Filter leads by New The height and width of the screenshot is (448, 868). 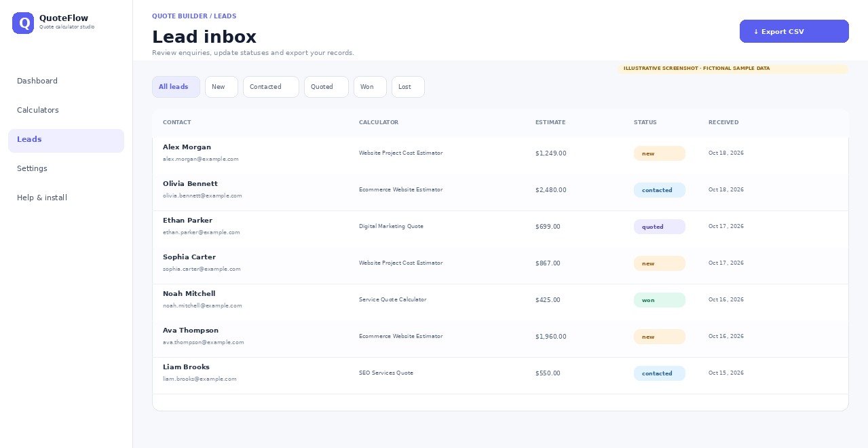(x=221, y=87)
